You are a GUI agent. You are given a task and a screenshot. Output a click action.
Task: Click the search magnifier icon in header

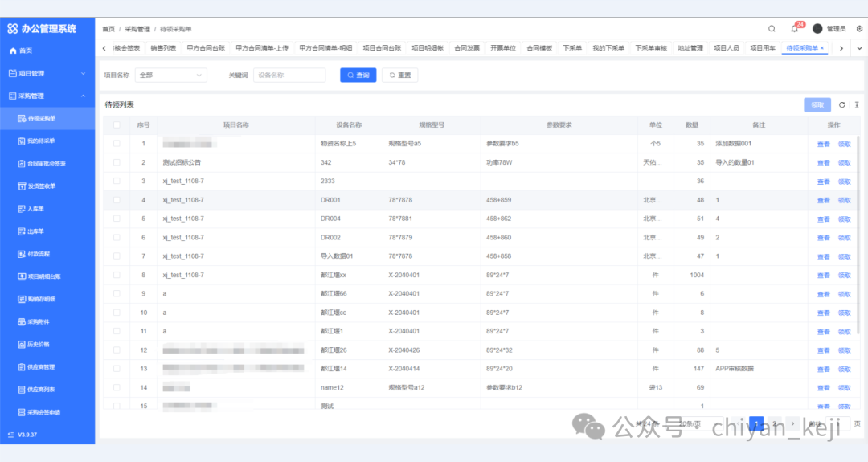[772, 29]
